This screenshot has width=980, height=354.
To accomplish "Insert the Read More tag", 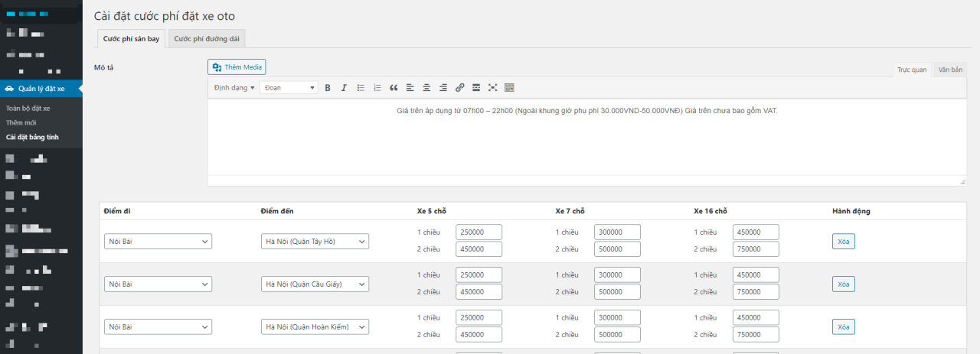I will (x=476, y=88).
